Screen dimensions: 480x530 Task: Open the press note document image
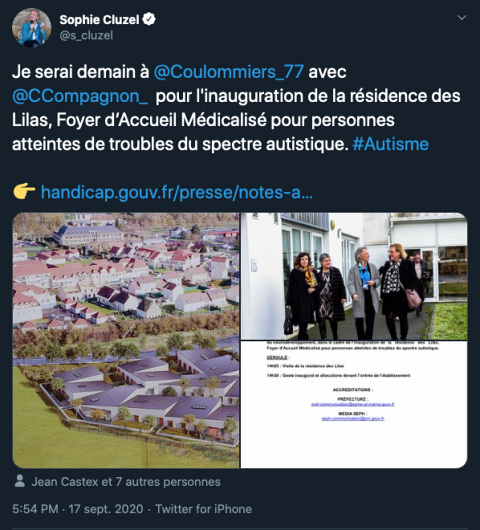coord(354,405)
